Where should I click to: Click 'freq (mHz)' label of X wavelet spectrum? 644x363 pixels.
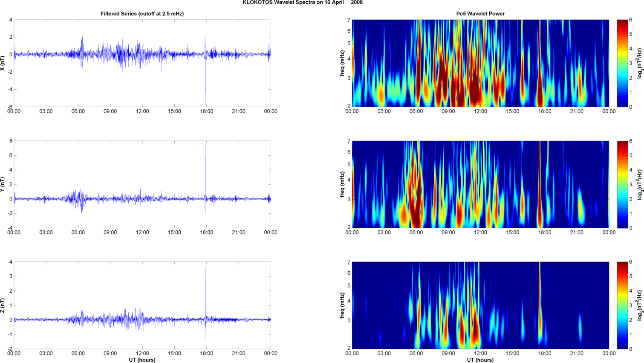[x=342, y=63]
